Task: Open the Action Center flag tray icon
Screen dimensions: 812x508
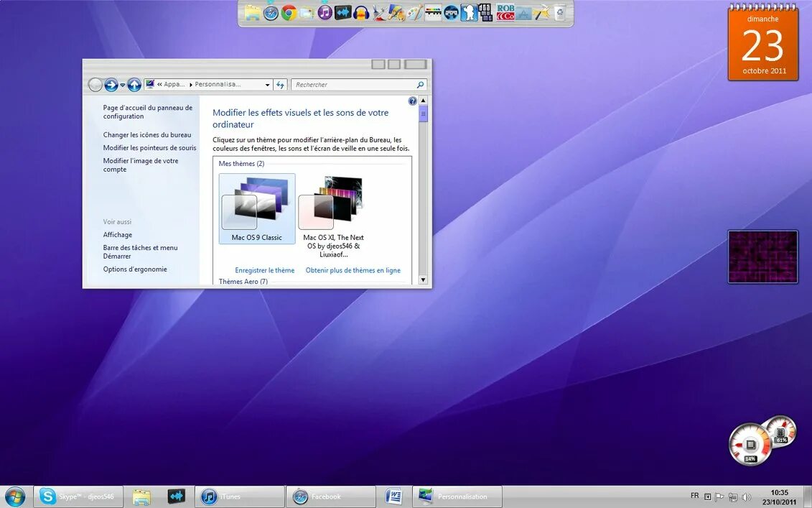Action: pos(719,497)
